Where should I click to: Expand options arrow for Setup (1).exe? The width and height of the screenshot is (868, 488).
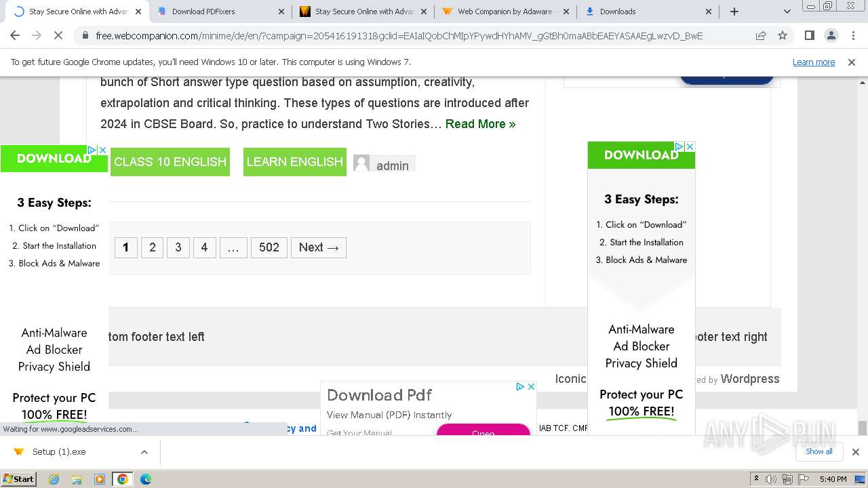coord(144,452)
